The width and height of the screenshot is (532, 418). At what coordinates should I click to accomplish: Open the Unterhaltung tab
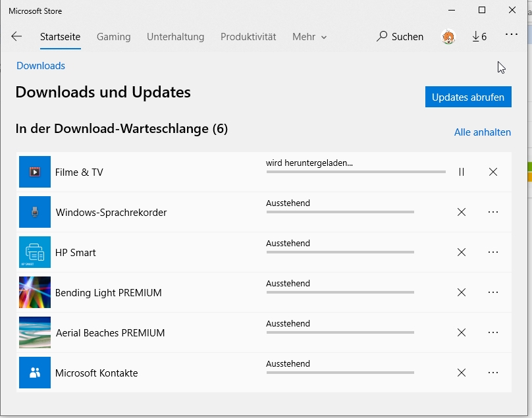coord(175,37)
